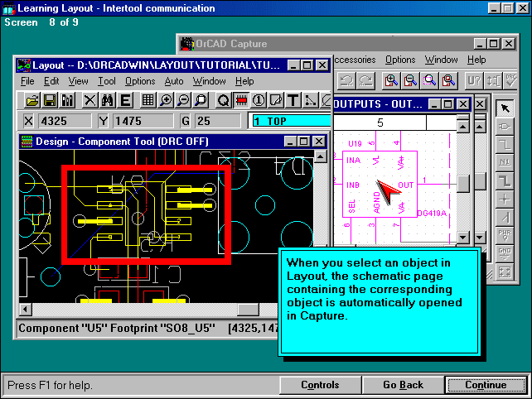Viewport: 532px width, 399px height.
Task: Click the Query tool icon
Action: click(223, 100)
